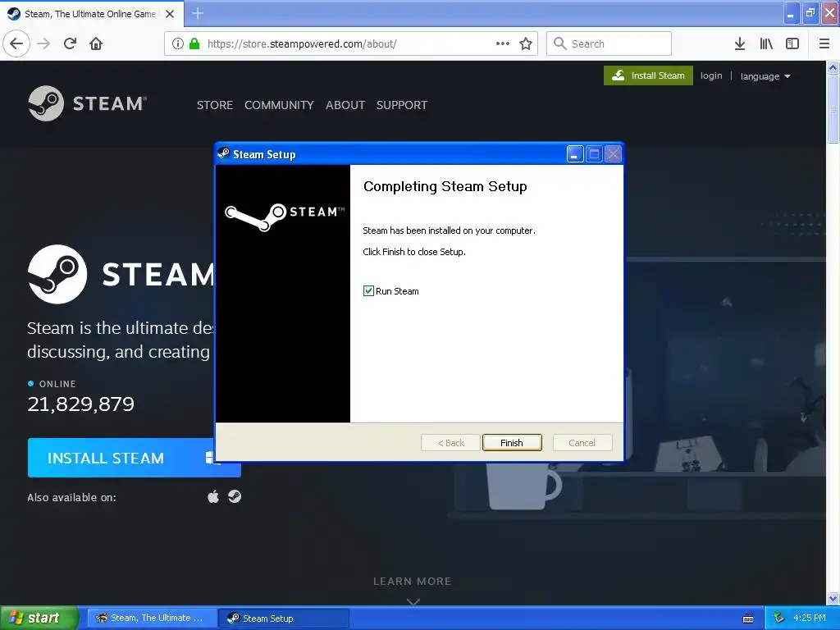Open the Library icon in toolbar
This screenshot has height=630, width=840.
click(766, 43)
